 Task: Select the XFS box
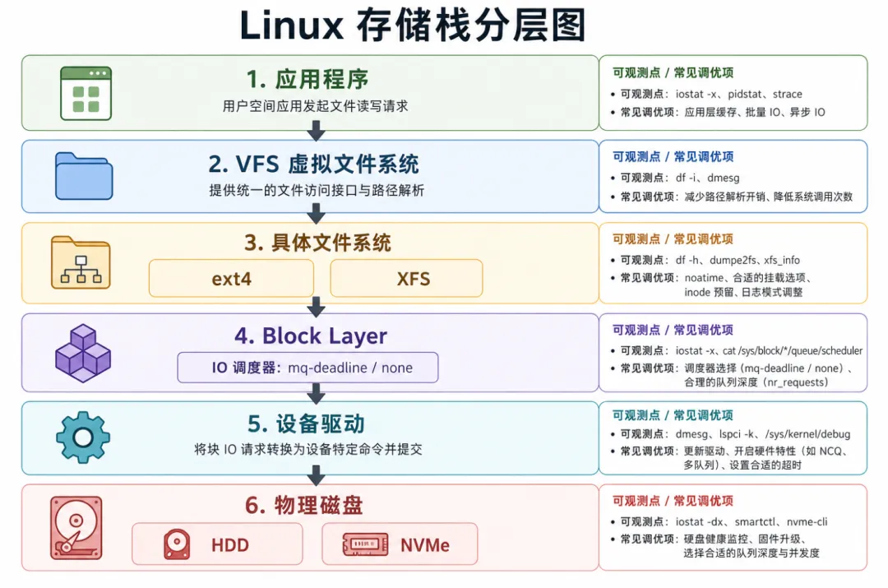click(x=407, y=278)
